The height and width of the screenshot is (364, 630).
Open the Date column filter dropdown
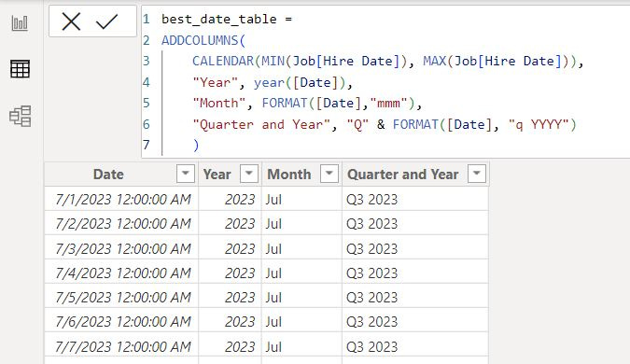click(x=185, y=174)
